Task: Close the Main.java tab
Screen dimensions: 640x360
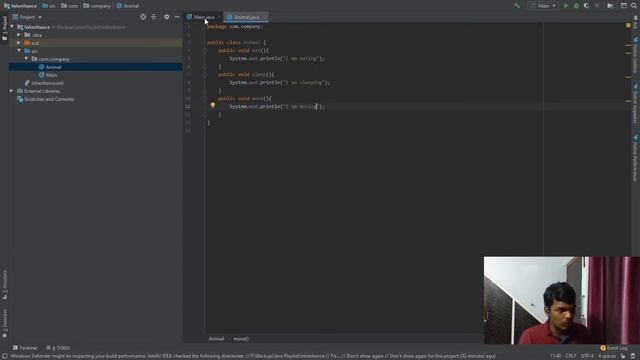Action: coord(219,17)
